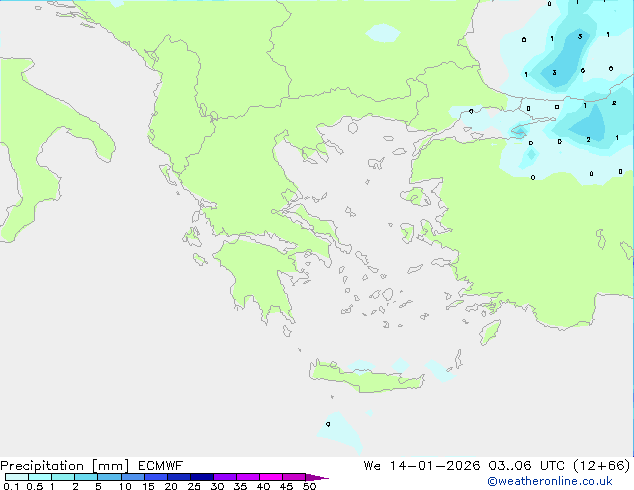Click the 'Precipitation [mm]' title text
Viewport: 634px width, 490px height.
(x=65, y=466)
